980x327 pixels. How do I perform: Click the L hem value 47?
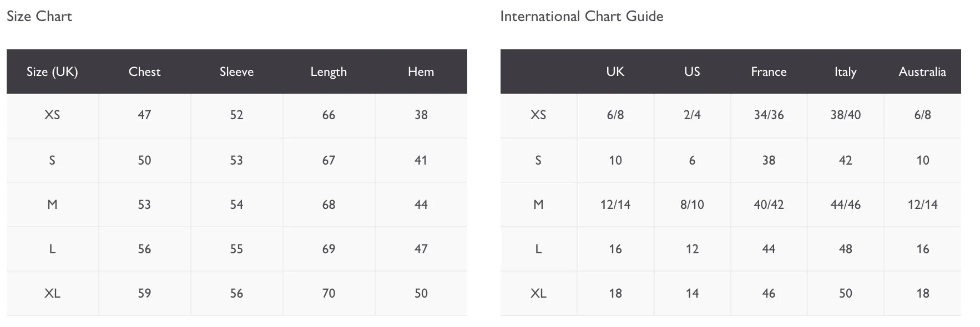421,249
